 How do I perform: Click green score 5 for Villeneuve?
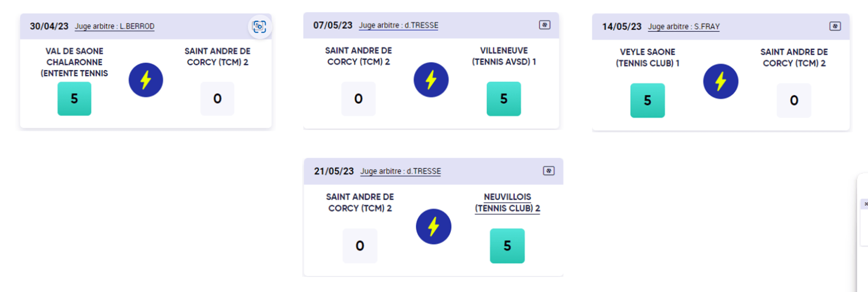pos(503,99)
